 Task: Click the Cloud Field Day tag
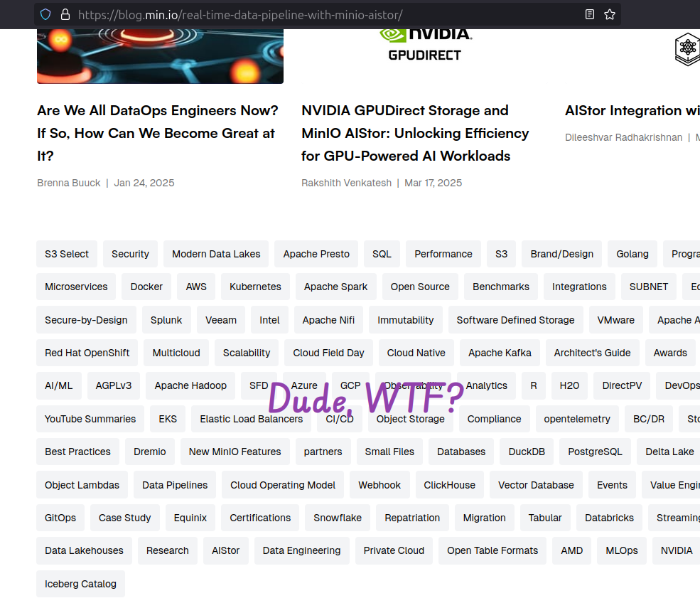(328, 353)
